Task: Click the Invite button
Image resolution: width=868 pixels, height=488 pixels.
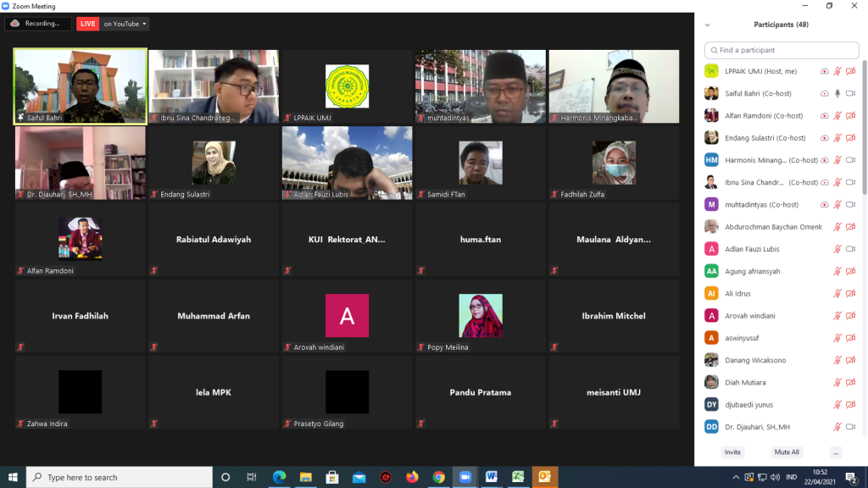Action: [732, 452]
